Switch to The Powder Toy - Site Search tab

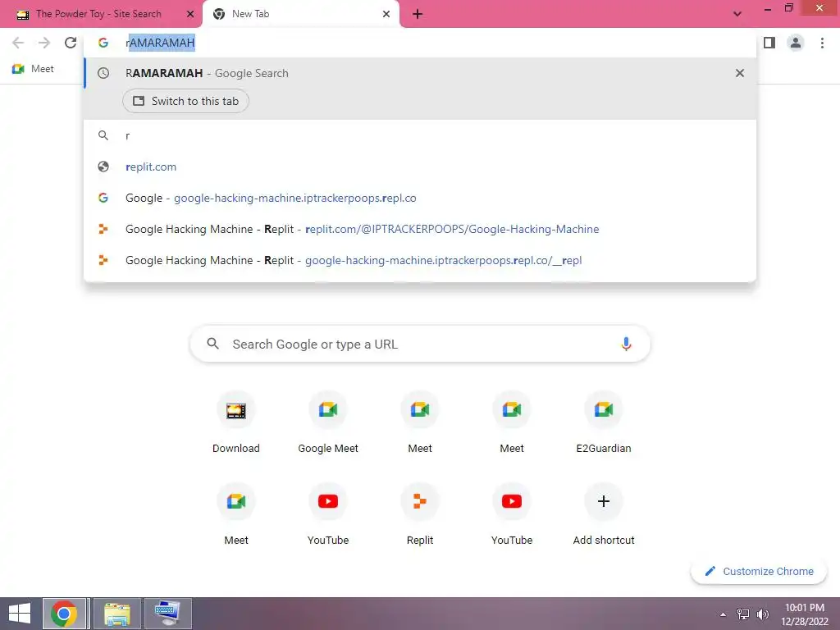[x=101, y=14]
